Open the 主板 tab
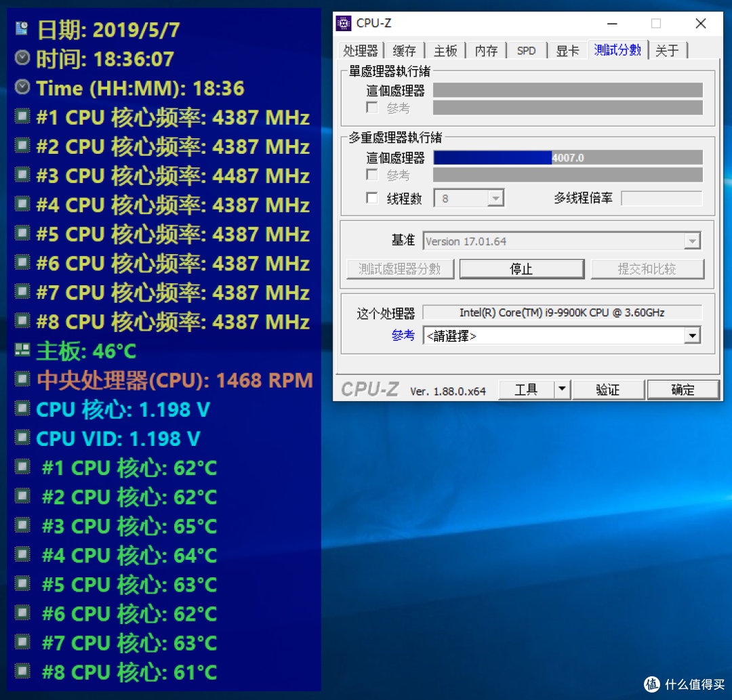732x700 pixels. (445, 50)
